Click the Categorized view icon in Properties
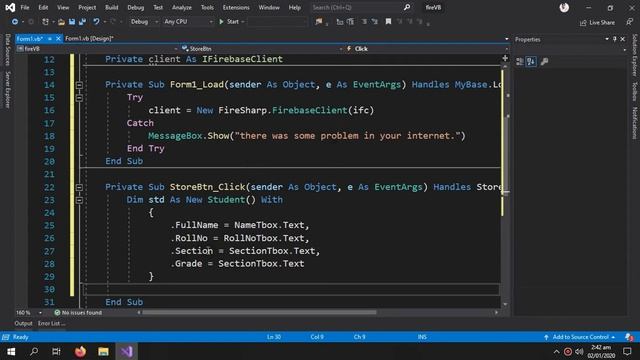The width and height of the screenshot is (640, 360). (x=520, y=62)
